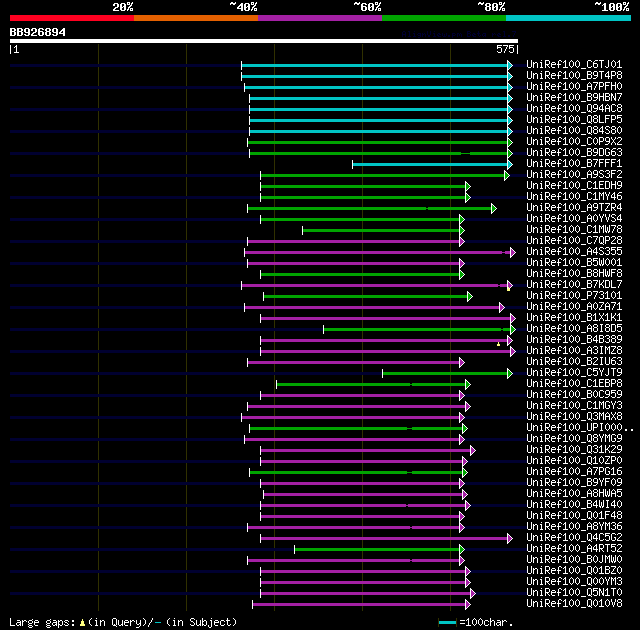Click the UniRef100_B1X1K1 text
Screen dimensions: 640x630
574,318
